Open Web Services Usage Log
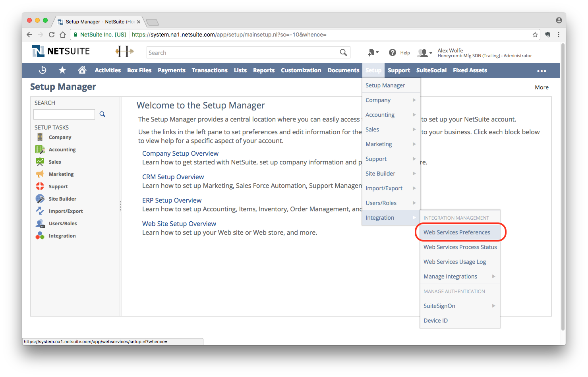The width and height of the screenshot is (588, 377). click(x=460, y=262)
